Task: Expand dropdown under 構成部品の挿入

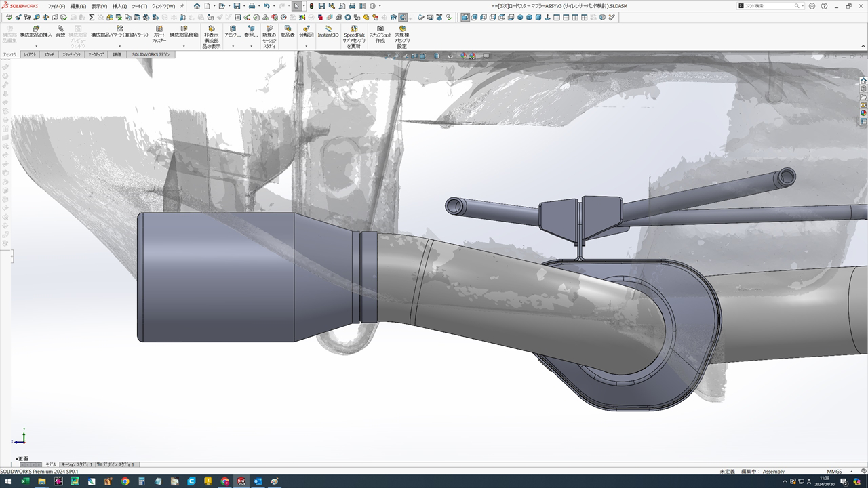Action: click(36, 46)
